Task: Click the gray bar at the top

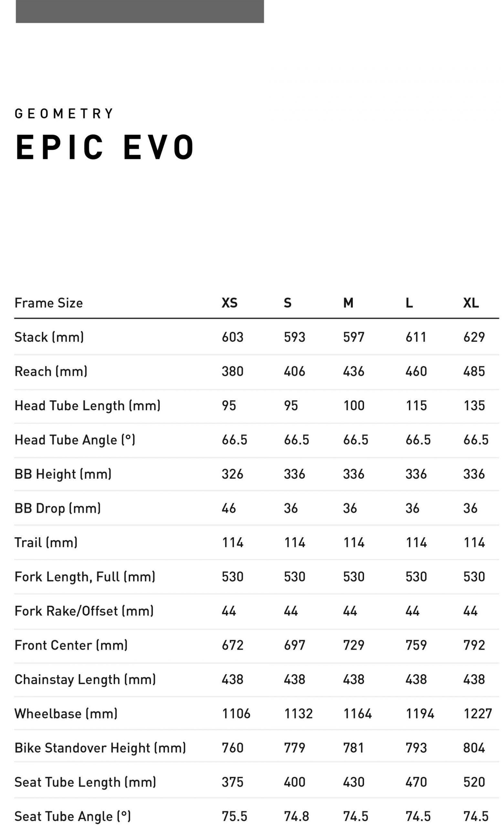Action: coord(140,11)
